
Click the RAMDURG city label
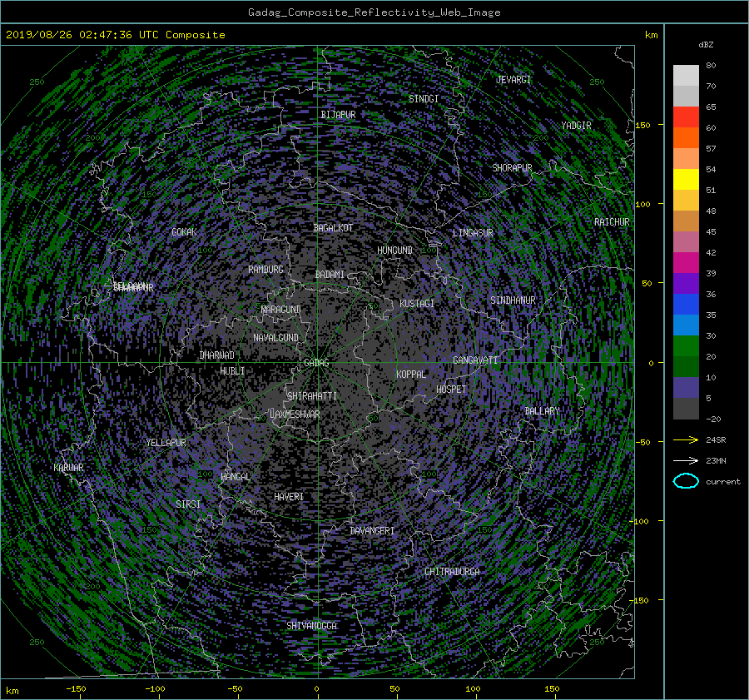coord(265,270)
